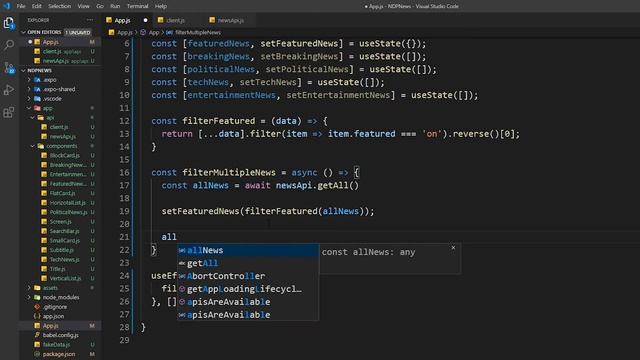Open the File menu
Viewport: 640px width, 360px height.
click(x=21, y=6)
